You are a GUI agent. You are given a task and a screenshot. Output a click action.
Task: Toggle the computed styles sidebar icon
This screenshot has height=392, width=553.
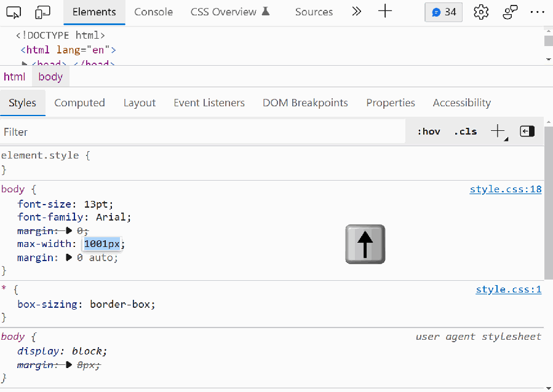527,131
